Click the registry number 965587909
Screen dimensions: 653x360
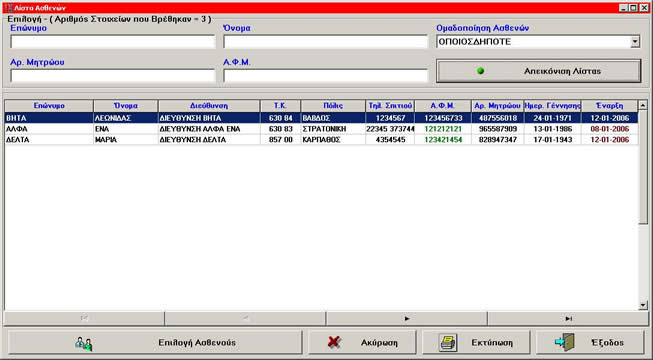[x=498, y=129]
